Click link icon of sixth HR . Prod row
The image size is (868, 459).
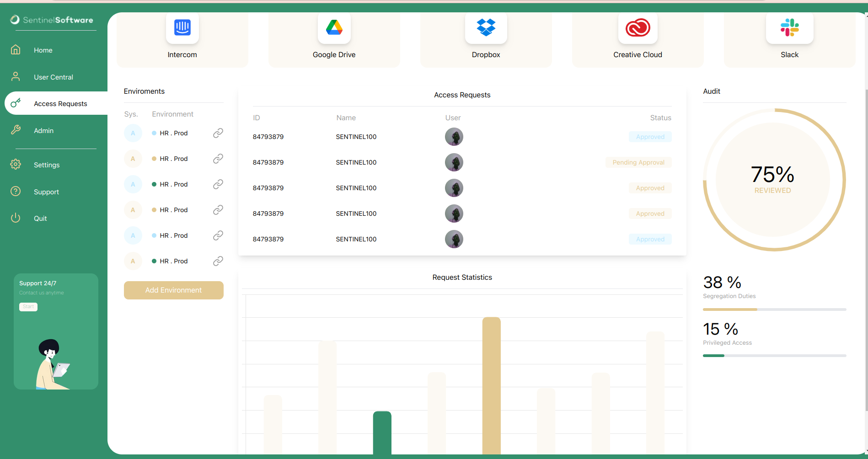(x=218, y=261)
